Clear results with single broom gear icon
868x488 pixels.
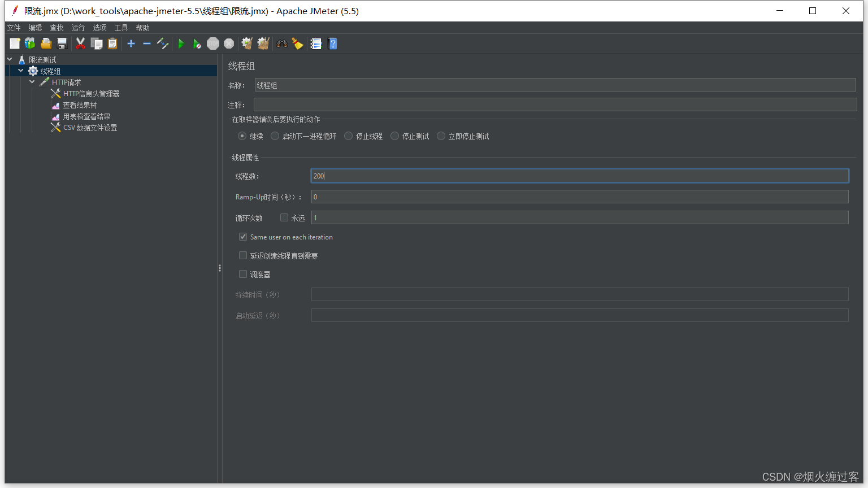[247, 43]
